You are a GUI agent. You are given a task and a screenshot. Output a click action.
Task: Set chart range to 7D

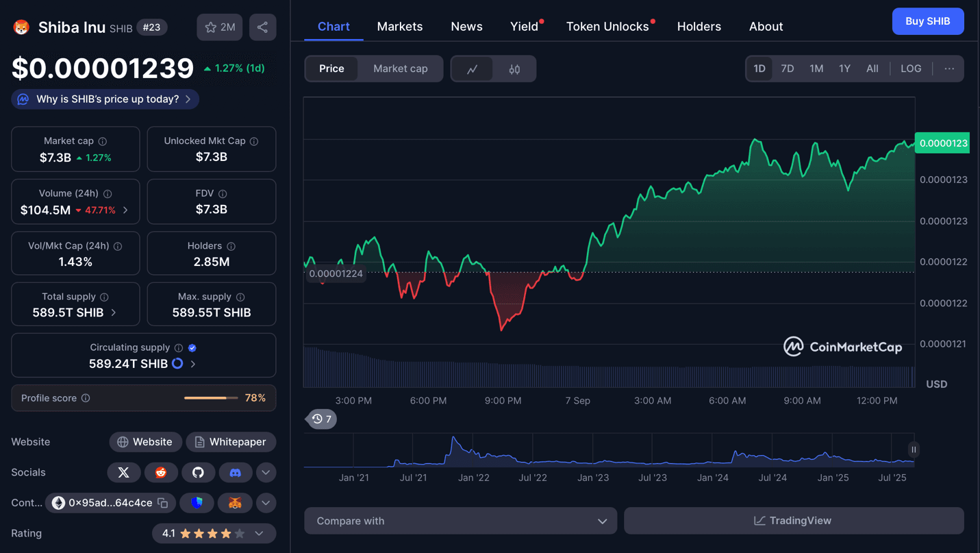tap(788, 69)
